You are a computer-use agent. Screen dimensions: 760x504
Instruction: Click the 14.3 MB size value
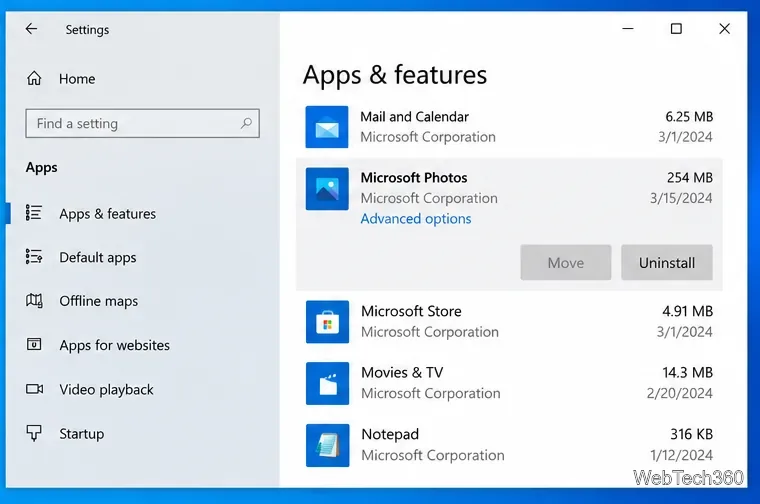(x=688, y=373)
